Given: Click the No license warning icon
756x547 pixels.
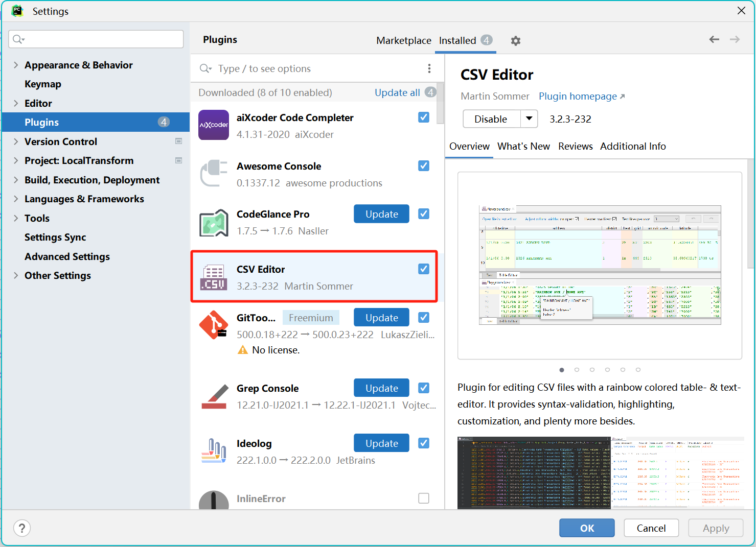Looking at the screenshot, I should pos(243,350).
